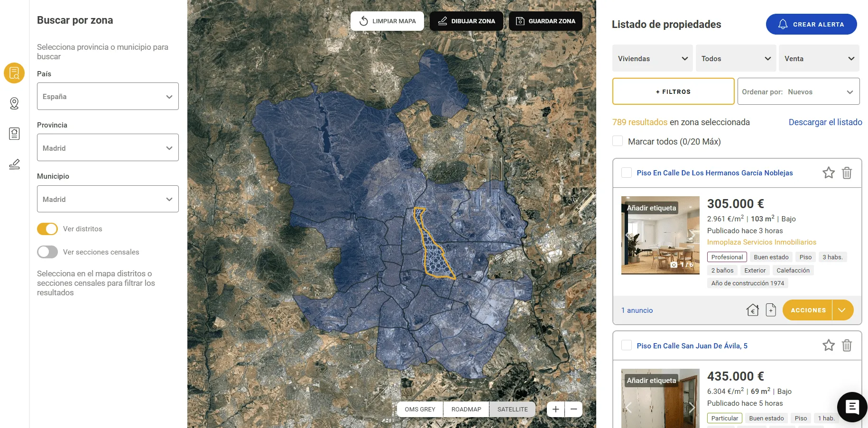Open the house price valuation icon
The width and height of the screenshot is (868, 428).
(752, 310)
